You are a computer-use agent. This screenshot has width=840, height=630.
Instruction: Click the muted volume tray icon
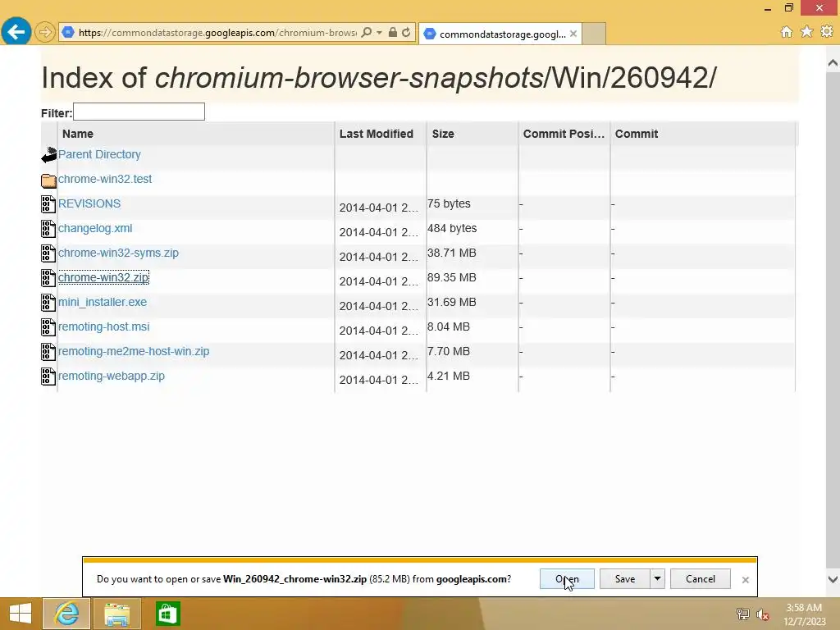tap(763, 614)
